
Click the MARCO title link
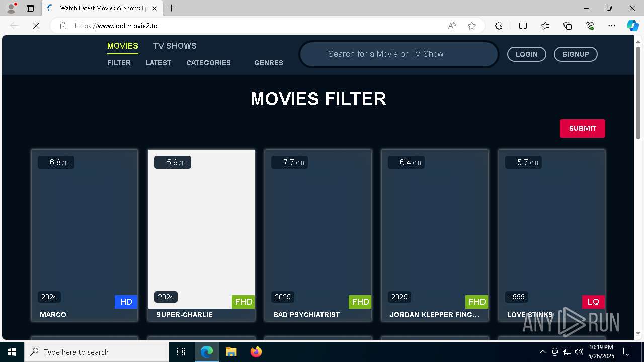pos(53,315)
